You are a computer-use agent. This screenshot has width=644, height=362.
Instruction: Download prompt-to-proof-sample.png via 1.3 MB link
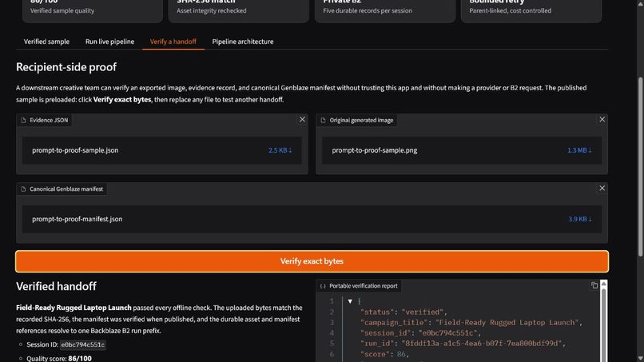[579, 150]
